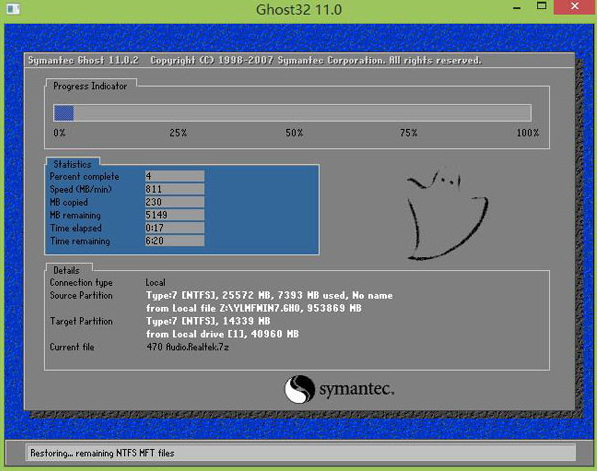Maximize the Ghost32 11.0 window
The image size is (598, 472).
pos(541,6)
